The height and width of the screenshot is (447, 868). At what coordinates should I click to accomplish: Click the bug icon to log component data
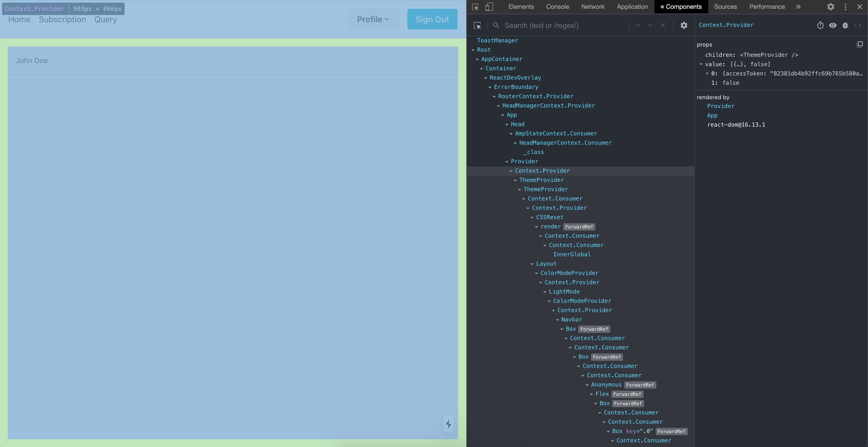[846, 25]
